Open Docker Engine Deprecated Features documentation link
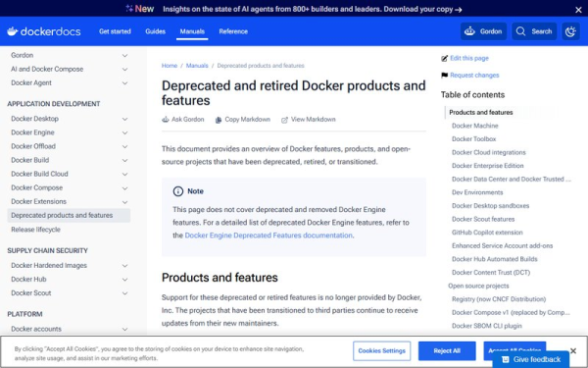Image resolution: width=588 pixels, height=368 pixels. tap(269, 236)
